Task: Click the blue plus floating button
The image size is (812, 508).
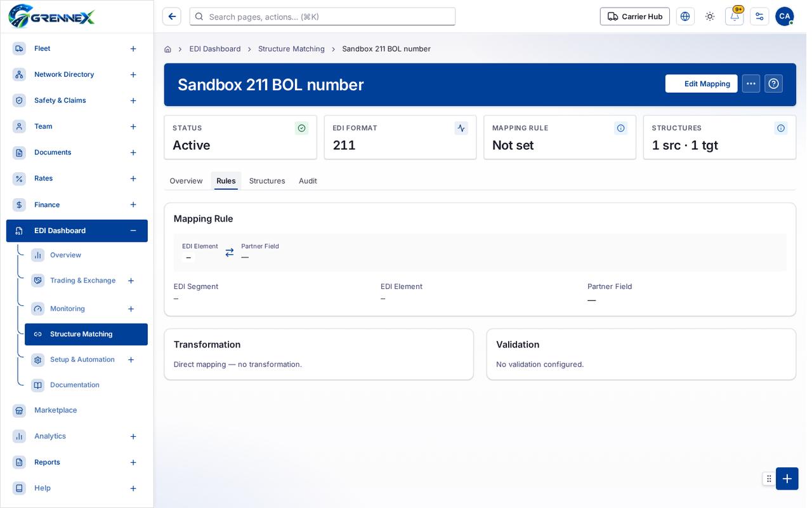Action: [x=787, y=479]
